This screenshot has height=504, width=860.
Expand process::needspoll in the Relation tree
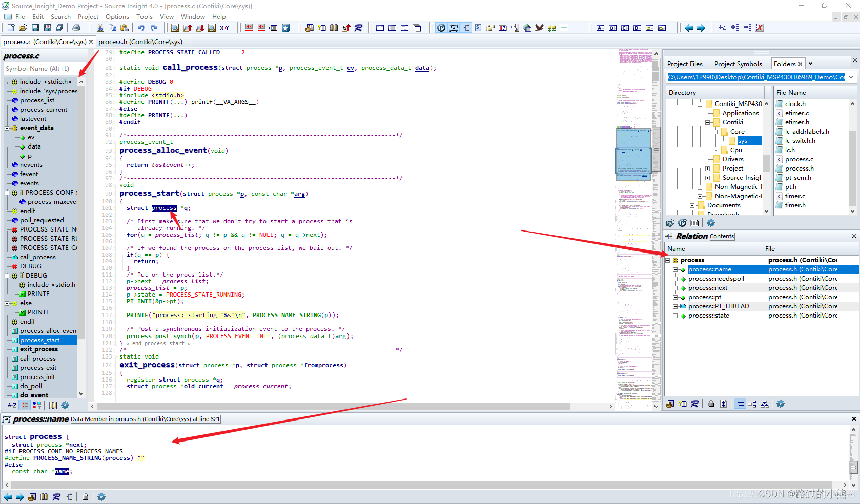(x=675, y=279)
